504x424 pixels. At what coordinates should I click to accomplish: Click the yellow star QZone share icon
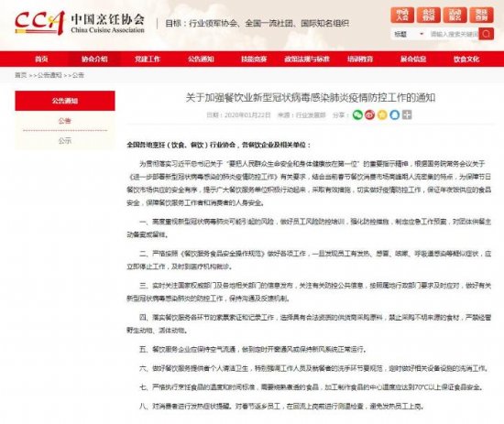tap(382, 114)
